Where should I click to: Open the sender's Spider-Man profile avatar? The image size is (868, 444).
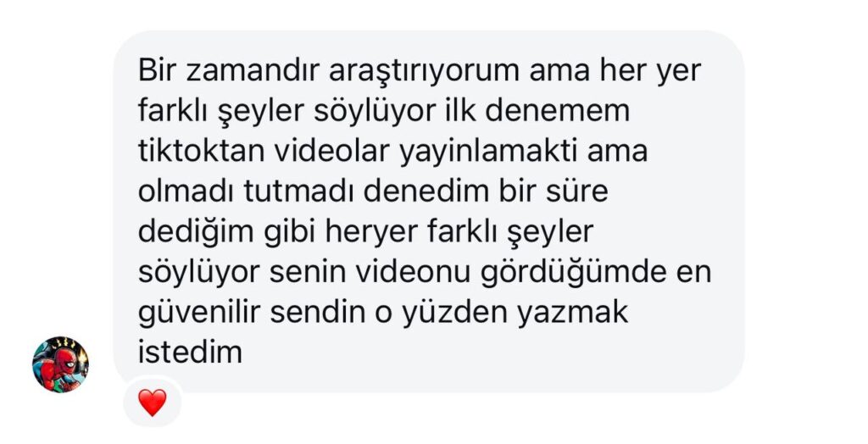(60, 364)
